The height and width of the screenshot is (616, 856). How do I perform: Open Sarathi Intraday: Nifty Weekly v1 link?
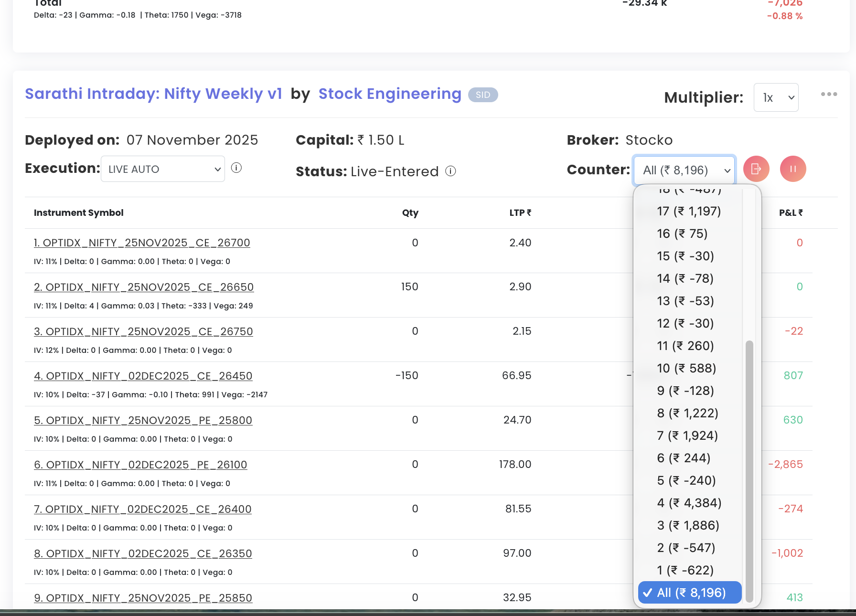tap(153, 94)
